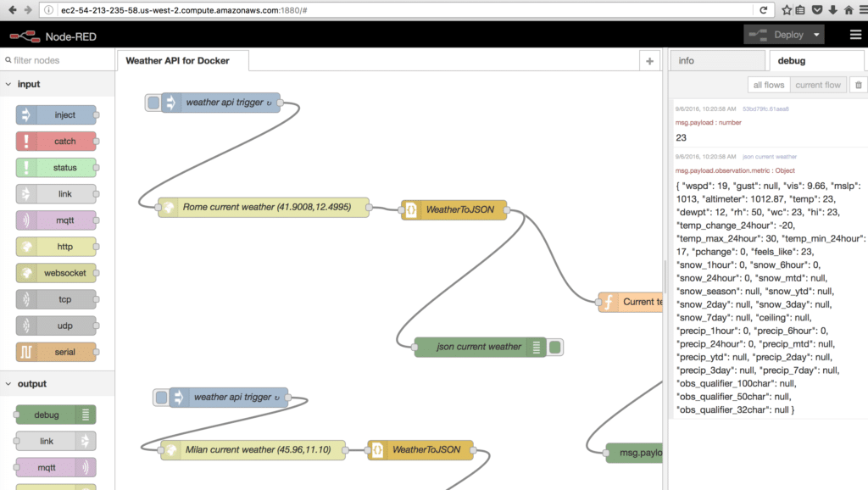Click the 53bd79fc.61aea8 node ID link
This screenshot has width=868, height=490.
(x=765, y=109)
